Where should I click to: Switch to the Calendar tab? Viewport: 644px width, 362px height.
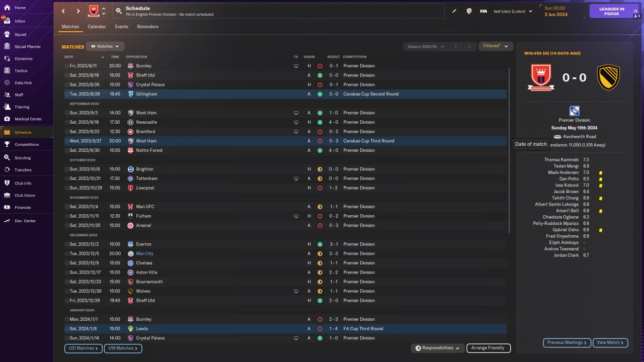(97, 27)
